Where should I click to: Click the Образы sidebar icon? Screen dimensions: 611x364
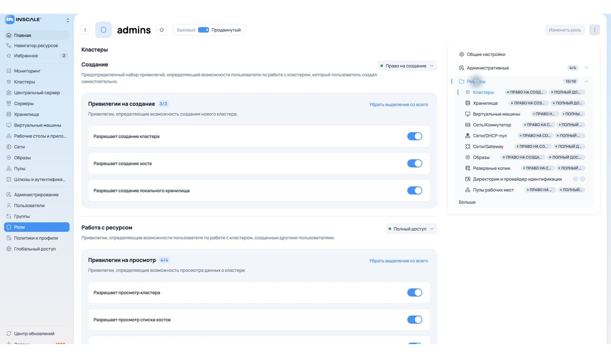point(9,158)
